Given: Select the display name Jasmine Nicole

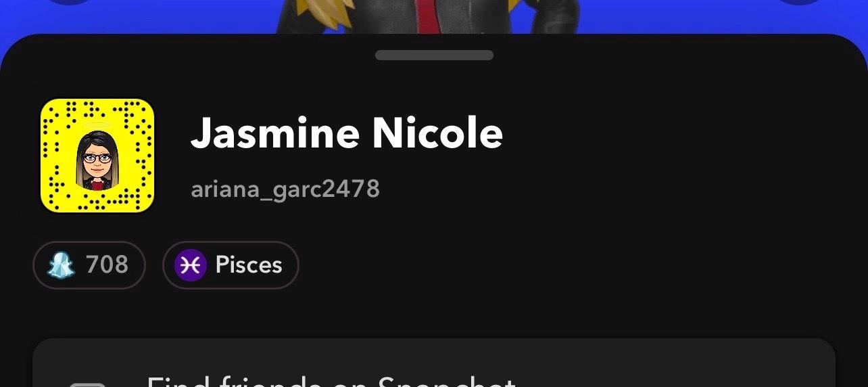Looking at the screenshot, I should click(x=347, y=133).
